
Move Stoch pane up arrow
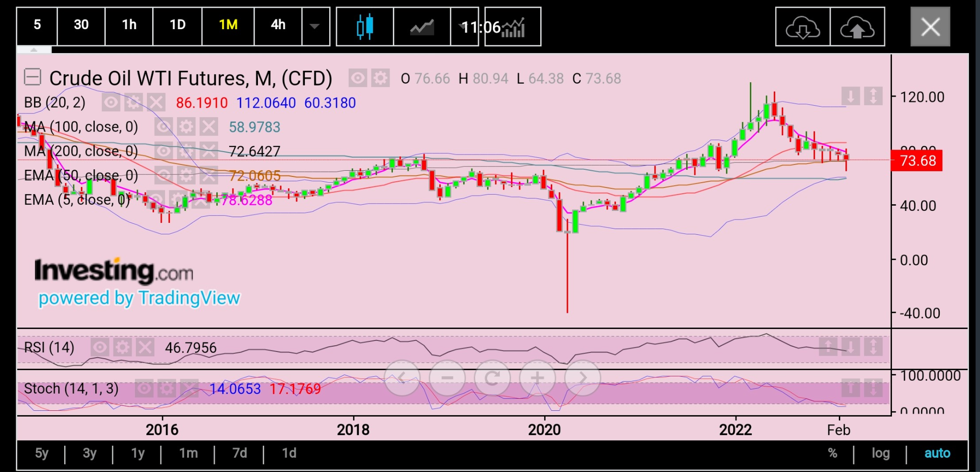click(851, 387)
